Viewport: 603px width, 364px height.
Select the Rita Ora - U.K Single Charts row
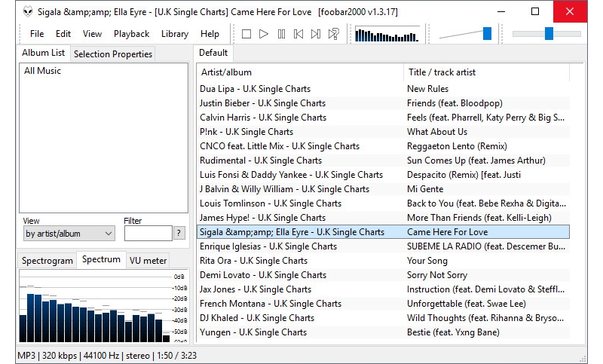pyautogui.click(x=384, y=261)
